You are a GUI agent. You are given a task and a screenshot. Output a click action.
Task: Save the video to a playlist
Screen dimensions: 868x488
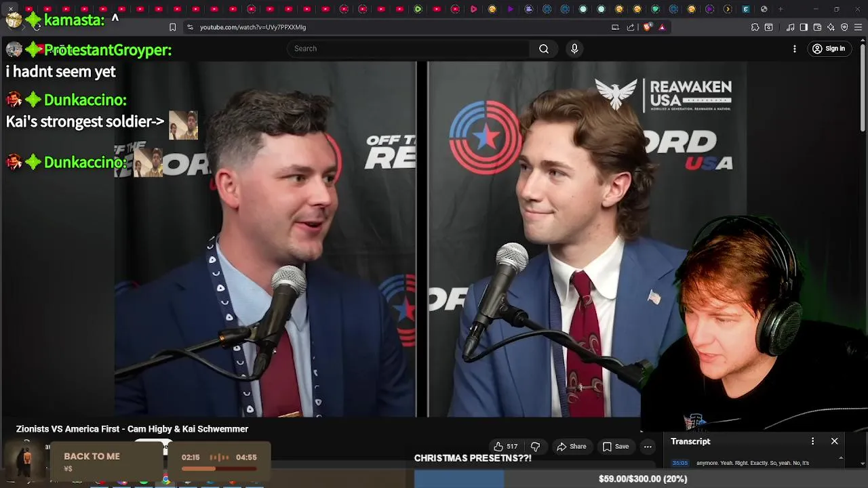(616, 447)
